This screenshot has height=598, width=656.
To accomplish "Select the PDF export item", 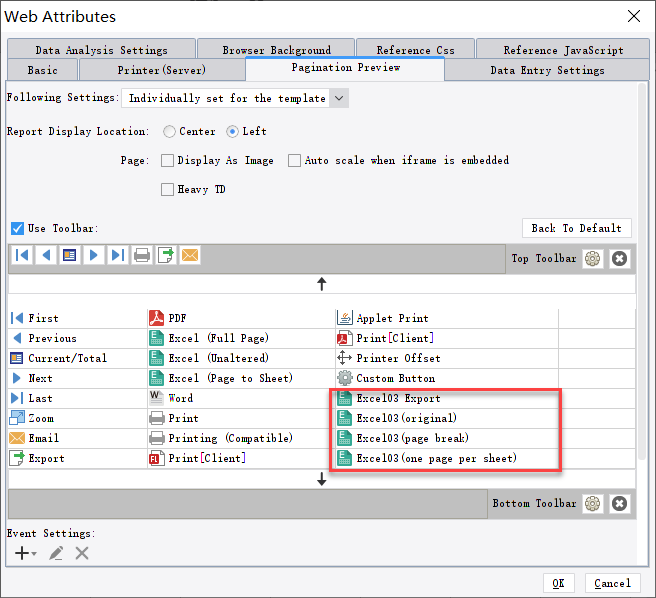I will [177, 318].
